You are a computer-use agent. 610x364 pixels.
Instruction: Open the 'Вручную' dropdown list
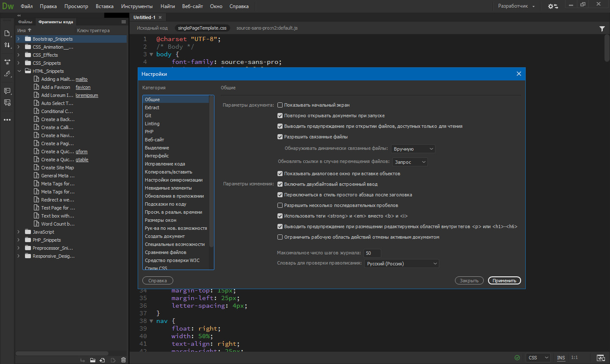413,149
